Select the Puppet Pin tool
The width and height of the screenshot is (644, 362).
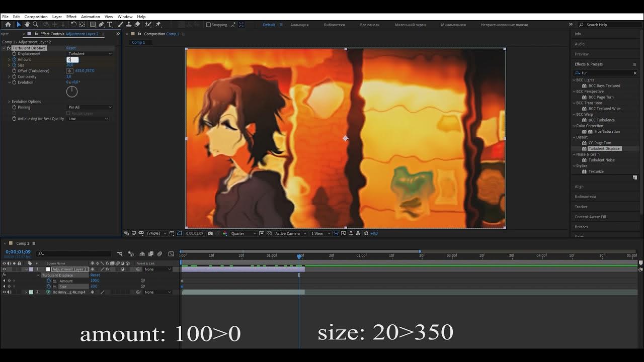pyautogui.click(x=158, y=24)
